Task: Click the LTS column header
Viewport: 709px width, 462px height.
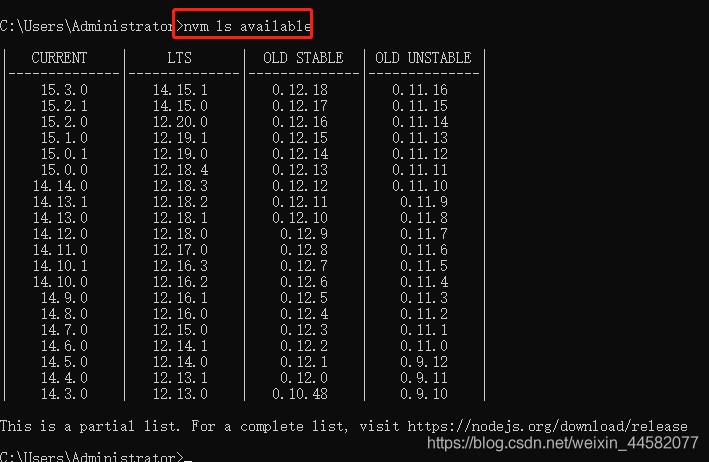Action: [180, 58]
